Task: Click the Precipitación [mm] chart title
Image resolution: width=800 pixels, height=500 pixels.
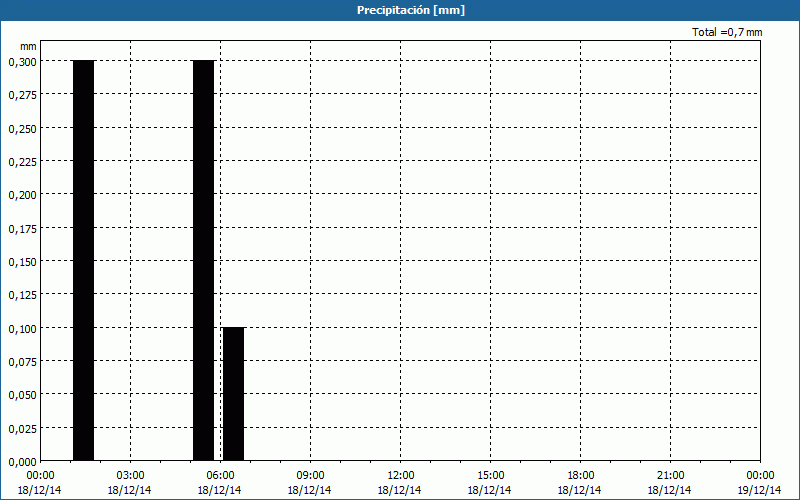Action: 411,10
